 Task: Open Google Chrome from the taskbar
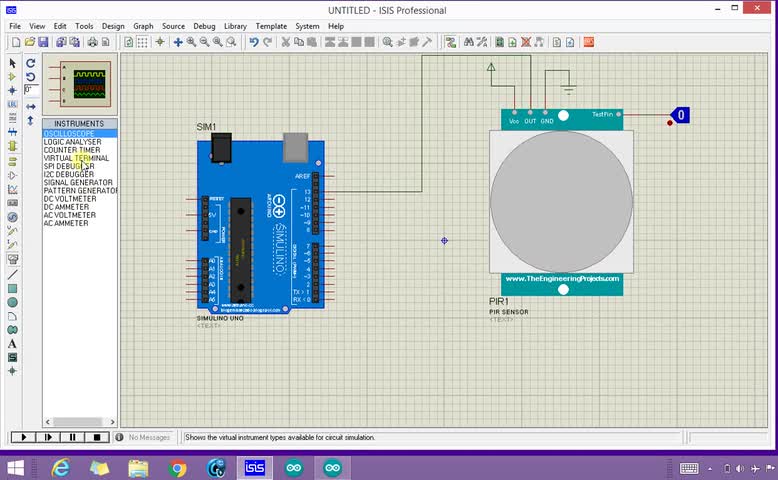tap(178, 468)
